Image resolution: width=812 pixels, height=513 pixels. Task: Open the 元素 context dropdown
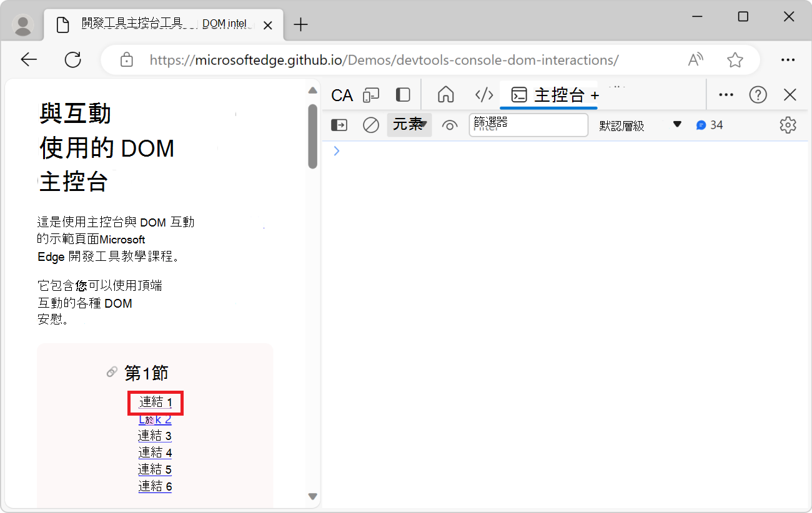[x=409, y=125]
